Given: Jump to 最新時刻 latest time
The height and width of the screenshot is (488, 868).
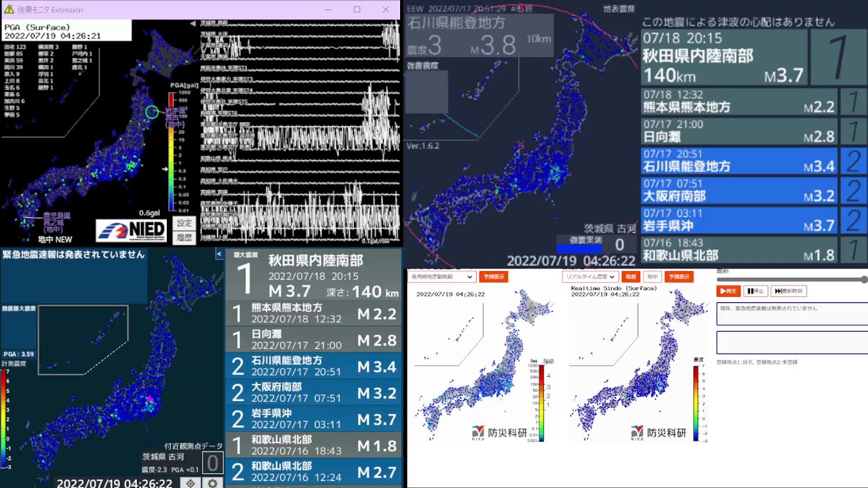Looking at the screenshot, I should click(789, 291).
